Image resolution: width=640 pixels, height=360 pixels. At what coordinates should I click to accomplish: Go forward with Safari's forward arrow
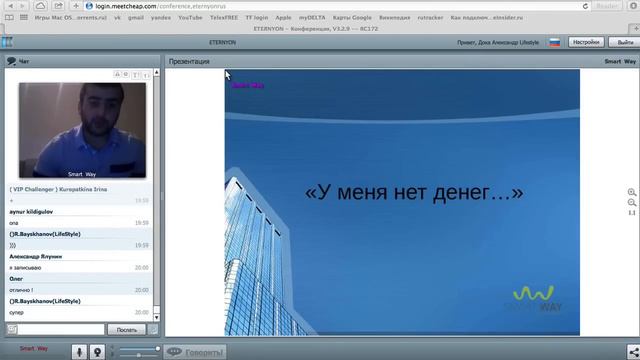22,6
